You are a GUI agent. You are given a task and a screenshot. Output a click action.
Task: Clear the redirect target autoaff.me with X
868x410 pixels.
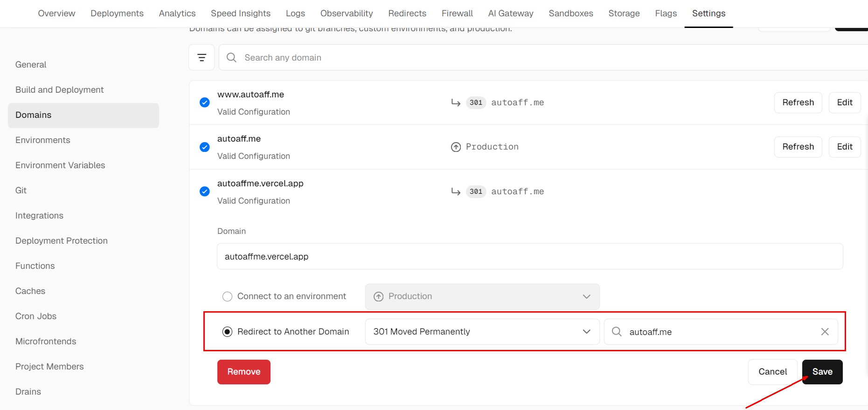coord(825,332)
